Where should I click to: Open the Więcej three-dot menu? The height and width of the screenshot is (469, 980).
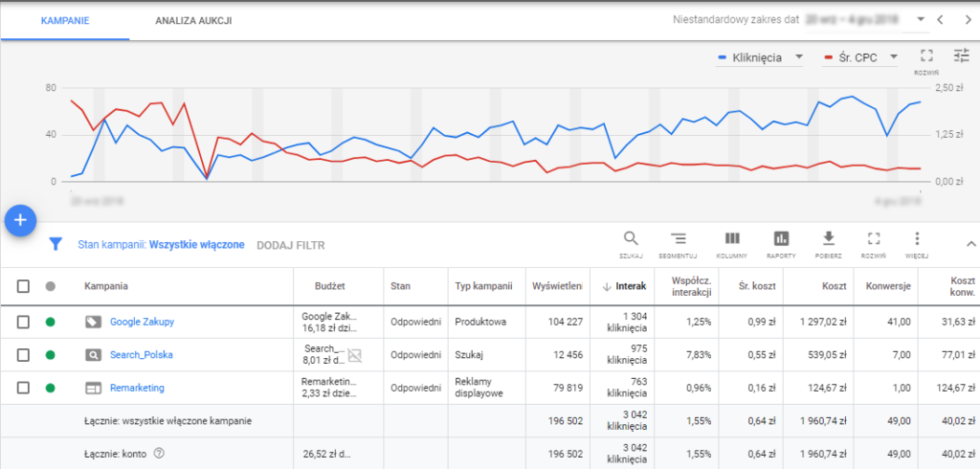917,244
